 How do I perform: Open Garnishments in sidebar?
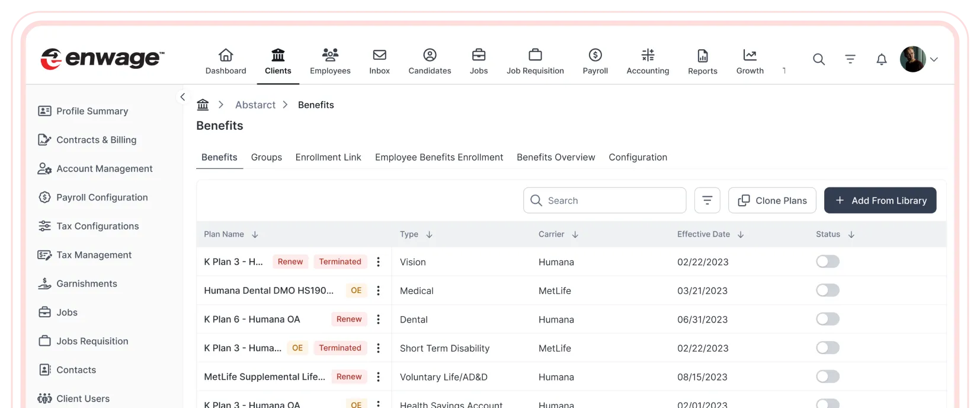[77, 283]
